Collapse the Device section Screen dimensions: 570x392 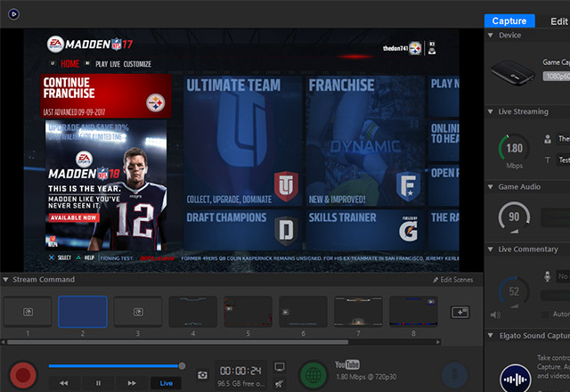(491, 36)
